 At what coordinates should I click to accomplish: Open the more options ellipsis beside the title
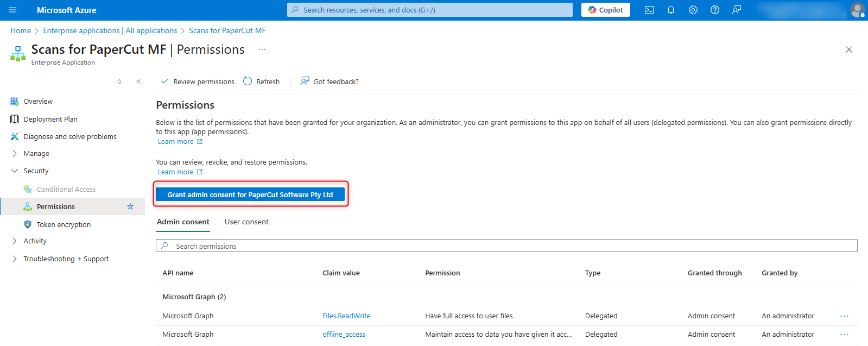click(x=262, y=49)
